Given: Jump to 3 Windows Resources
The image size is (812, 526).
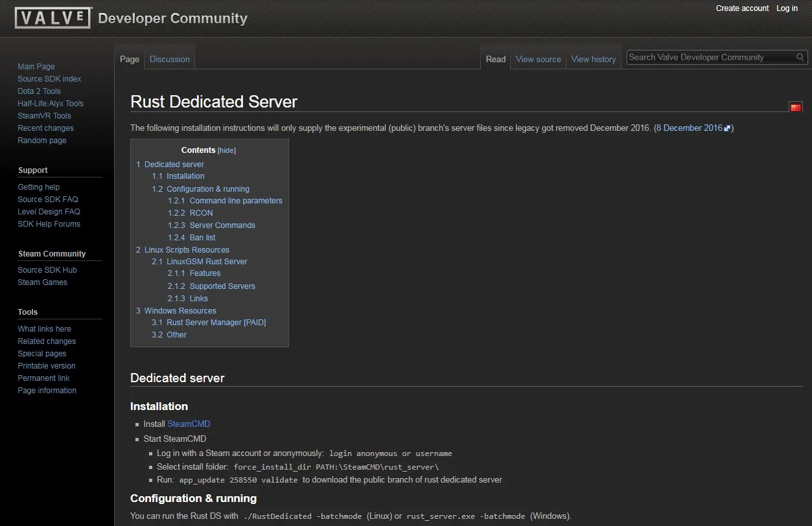Looking at the screenshot, I should coord(176,311).
